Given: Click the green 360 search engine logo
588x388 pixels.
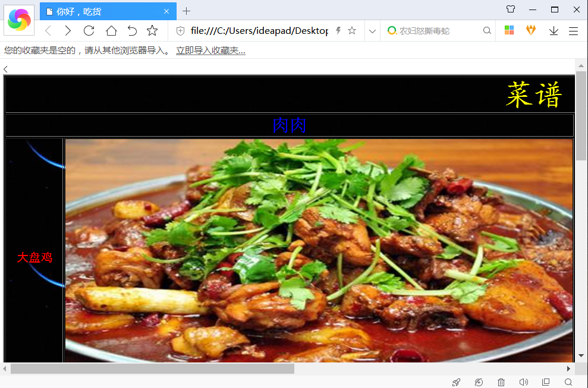Looking at the screenshot, I should [x=392, y=30].
